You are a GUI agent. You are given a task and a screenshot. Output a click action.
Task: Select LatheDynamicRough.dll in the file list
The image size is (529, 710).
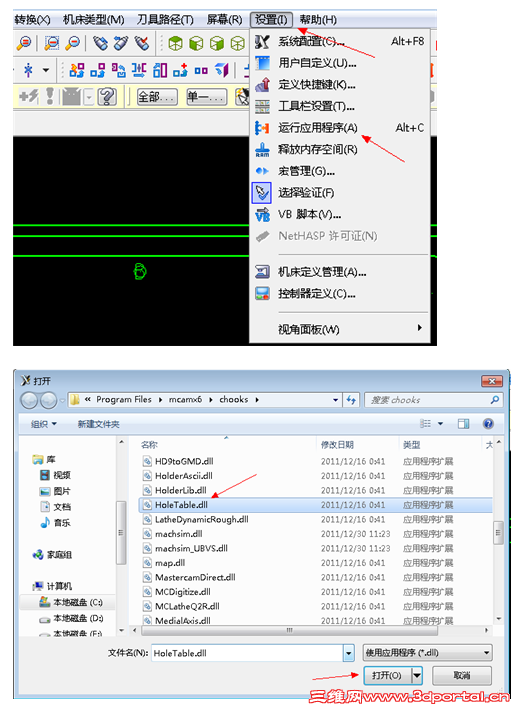[x=315, y=519]
